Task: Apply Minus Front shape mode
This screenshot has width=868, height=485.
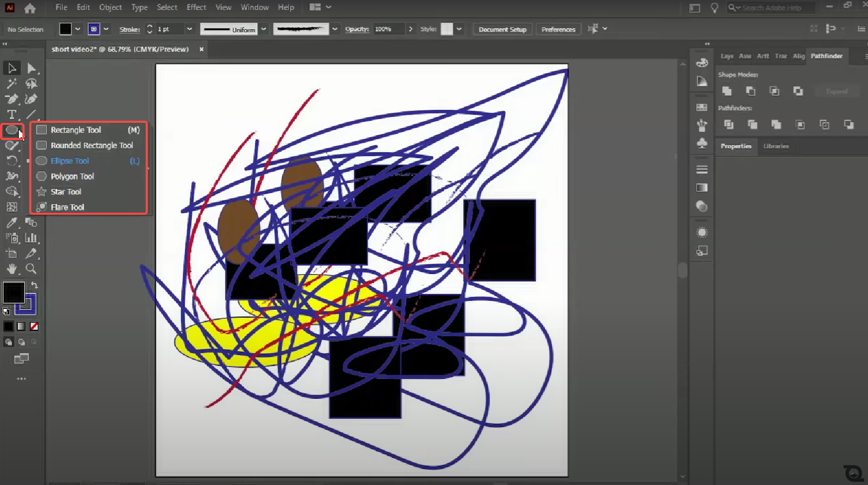Action: 750,91
